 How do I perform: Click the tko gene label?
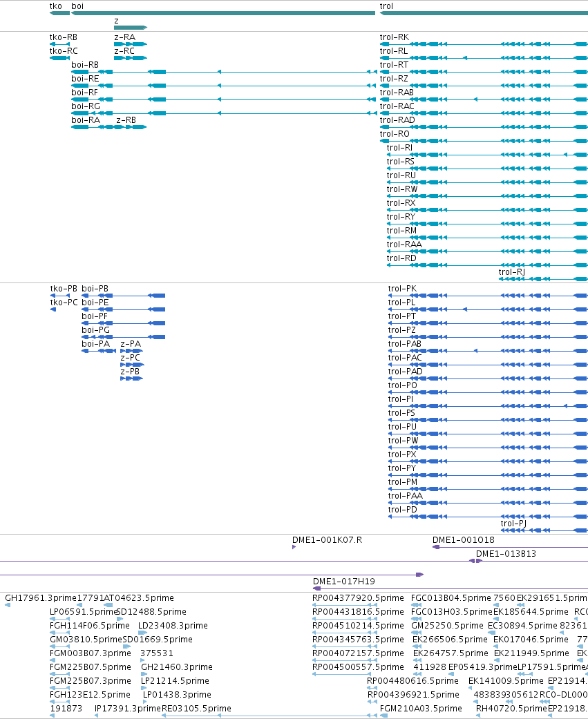click(x=55, y=6)
